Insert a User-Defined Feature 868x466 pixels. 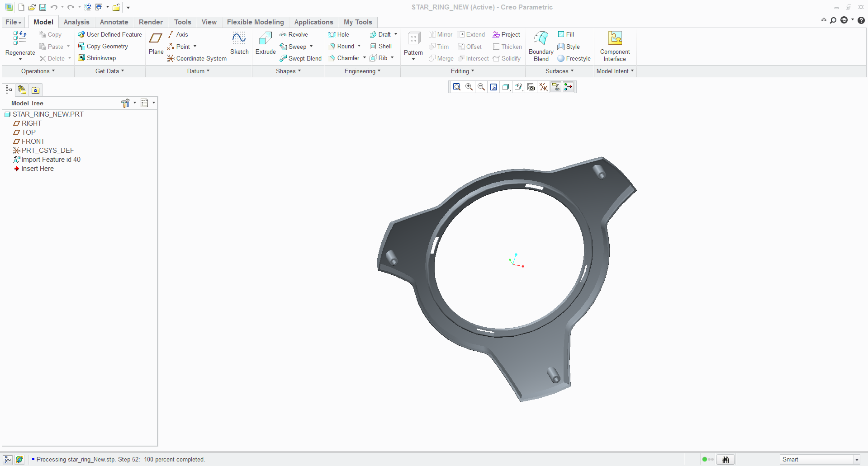pos(109,34)
